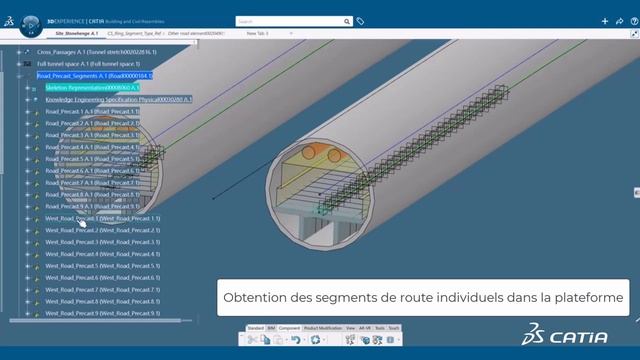640x360 pixels.
Task: Click the icon beside Cross_Passages A.1
Action: point(27,52)
